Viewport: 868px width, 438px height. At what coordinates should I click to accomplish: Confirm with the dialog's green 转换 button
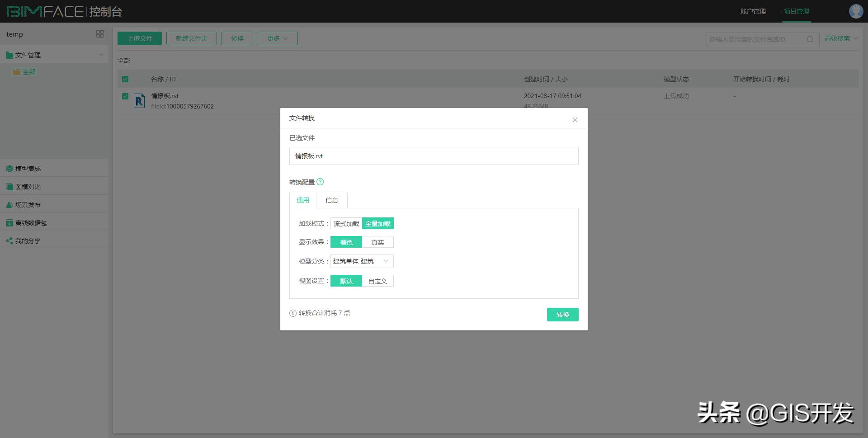(x=563, y=315)
